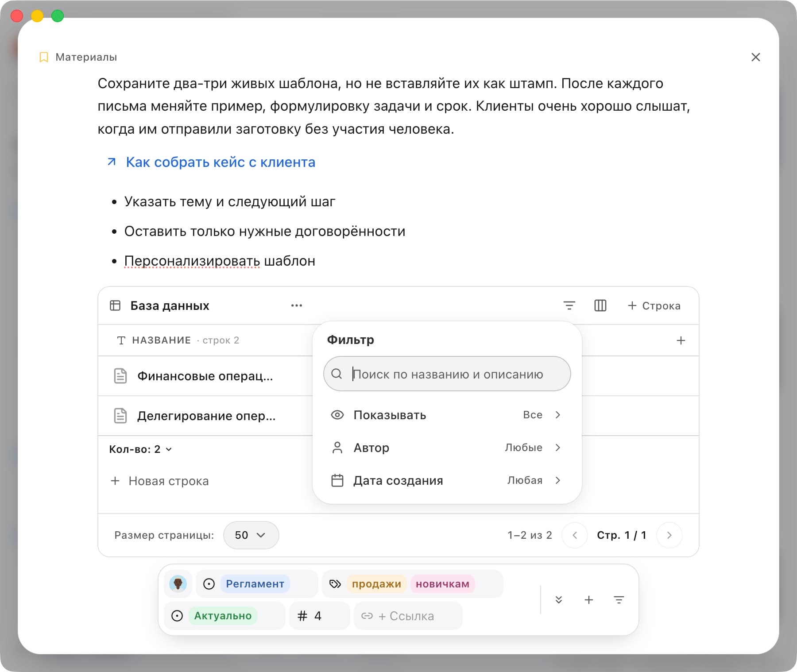Click document icon of Финансовые row

(120, 376)
